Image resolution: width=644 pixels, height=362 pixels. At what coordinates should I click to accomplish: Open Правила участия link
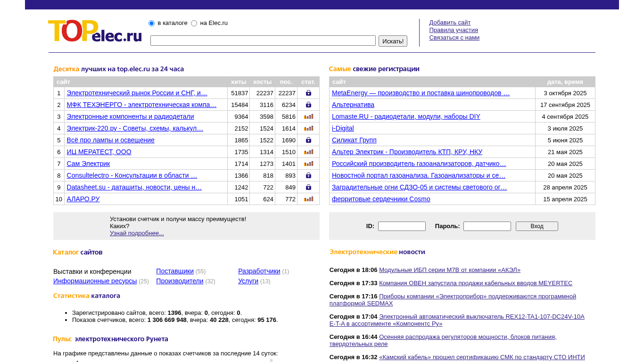point(453,30)
